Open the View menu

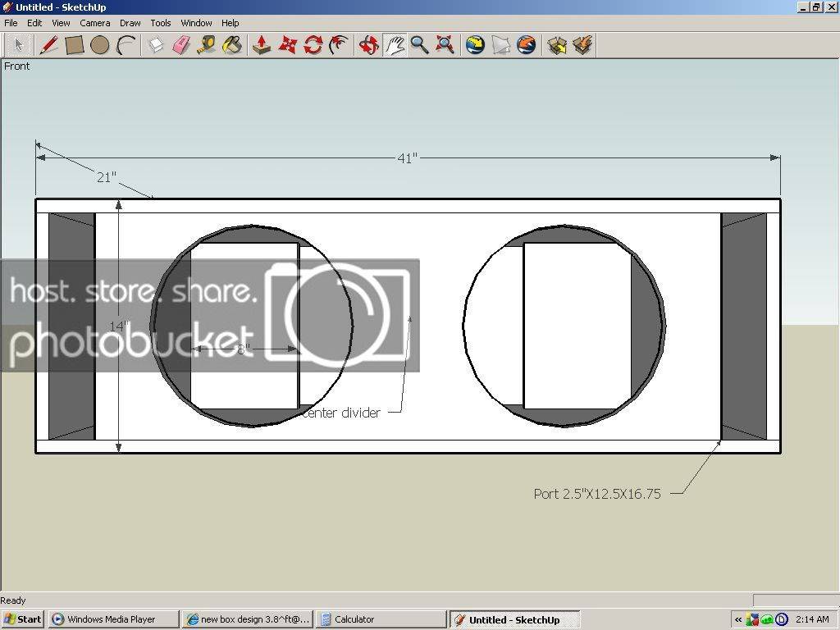point(61,23)
